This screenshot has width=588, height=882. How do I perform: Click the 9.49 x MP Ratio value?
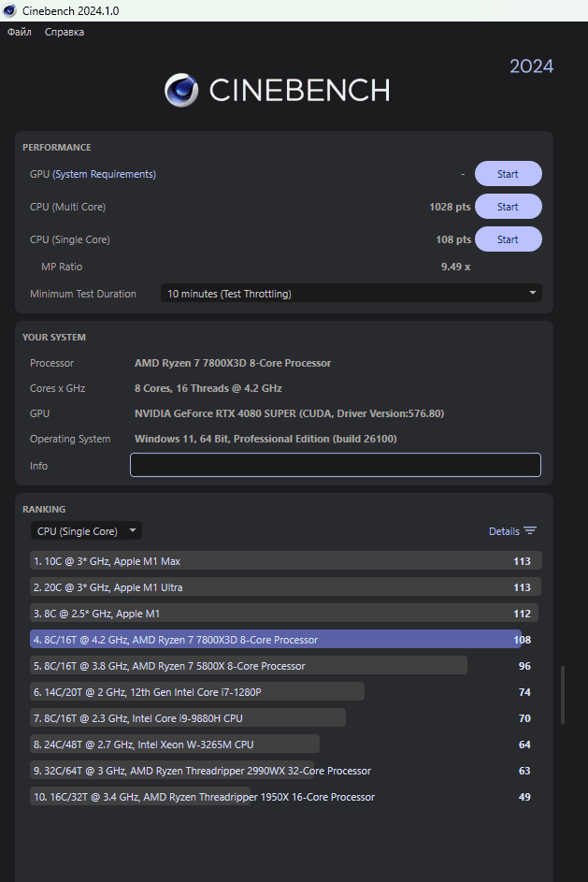point(455,267)
